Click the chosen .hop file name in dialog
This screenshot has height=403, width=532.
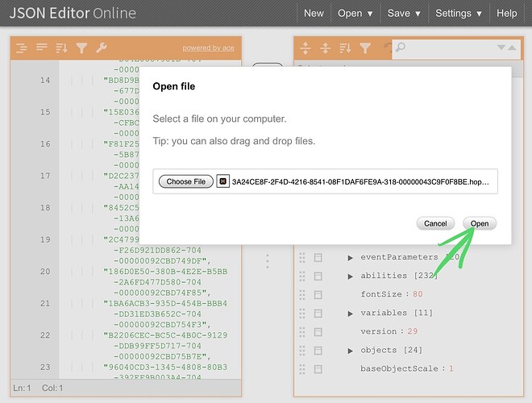(x=360, y=182)
